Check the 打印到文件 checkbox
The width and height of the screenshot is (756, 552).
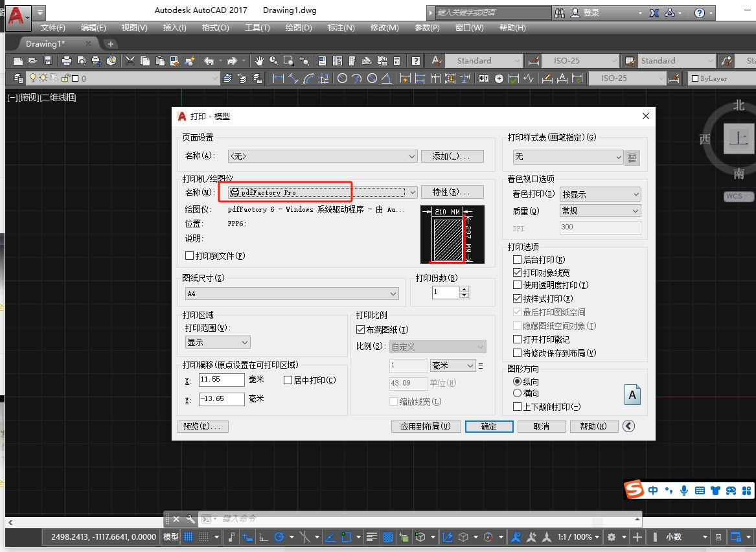189,255
